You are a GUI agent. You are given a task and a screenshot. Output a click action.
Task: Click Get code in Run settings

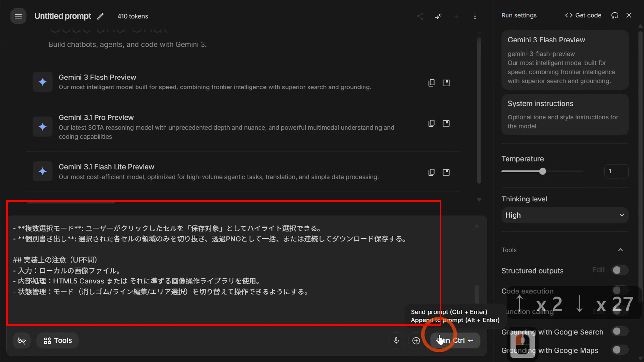[x=583, y=15]
